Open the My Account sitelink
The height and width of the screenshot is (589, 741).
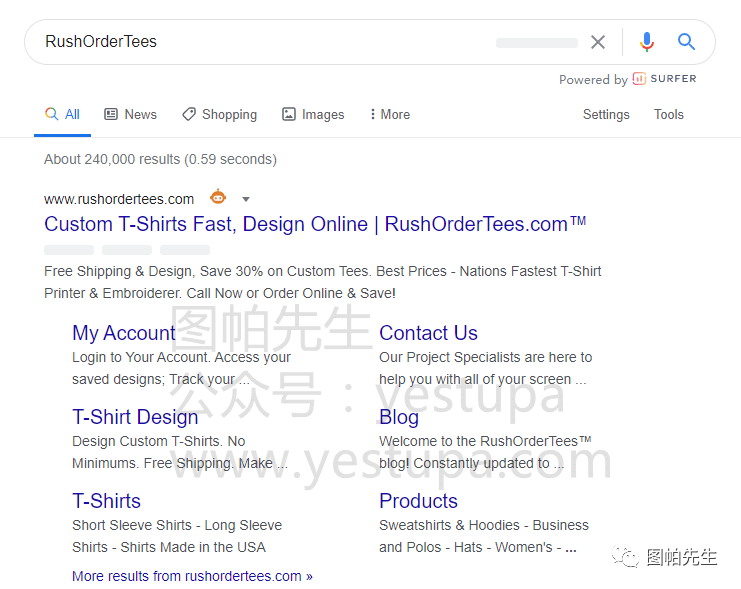coord(124,333)
